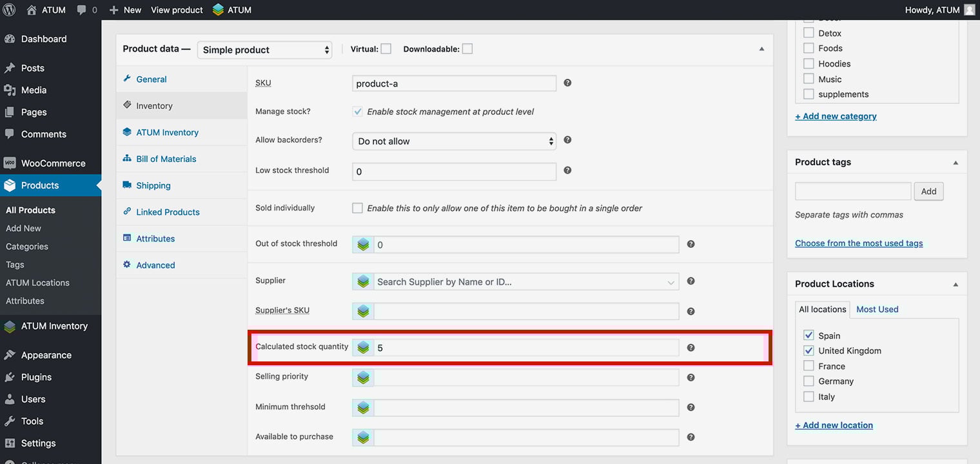Click the WordPress logo in admin bar

click(10, 10)
